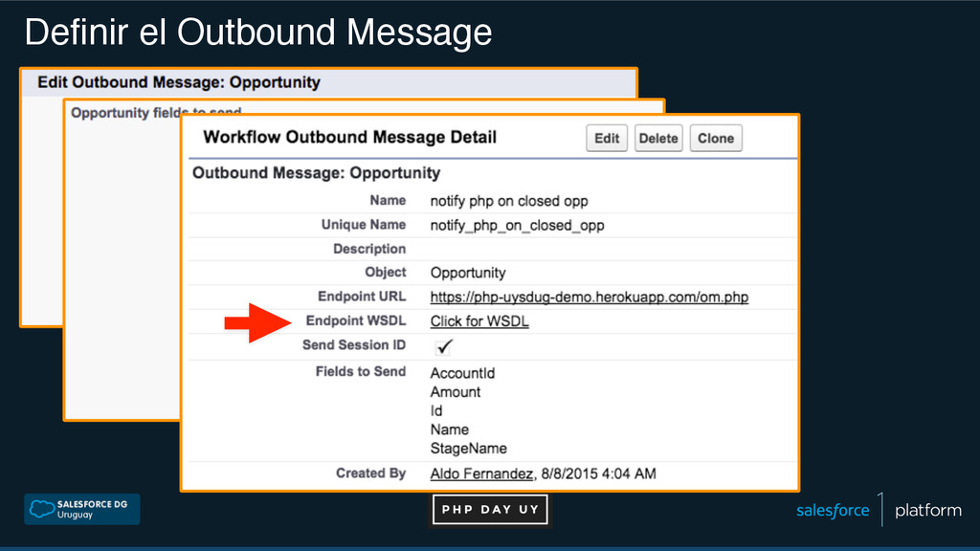Screen dimensions: 980x551
Task: Select the Object value 'Opportunity'
Action: pos(467,273)
